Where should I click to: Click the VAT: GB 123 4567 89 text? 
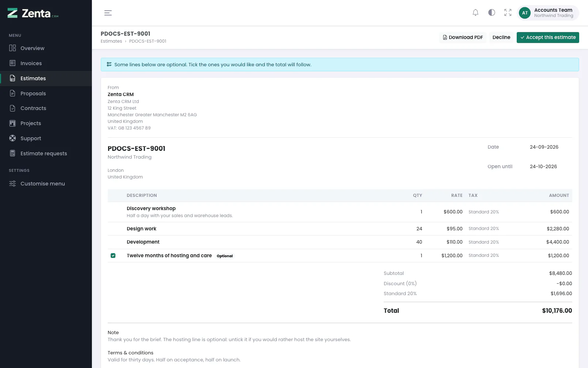tap(129, 128)
